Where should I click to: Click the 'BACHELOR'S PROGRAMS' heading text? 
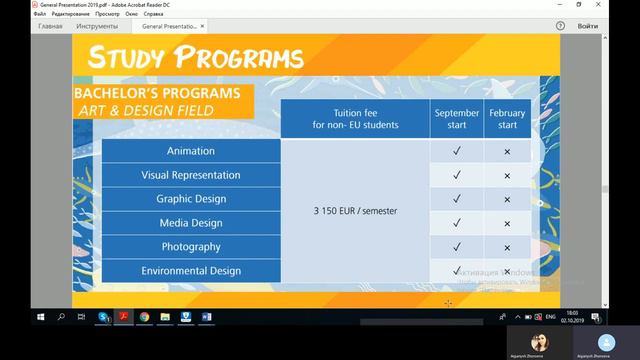[x=157, y=93]
